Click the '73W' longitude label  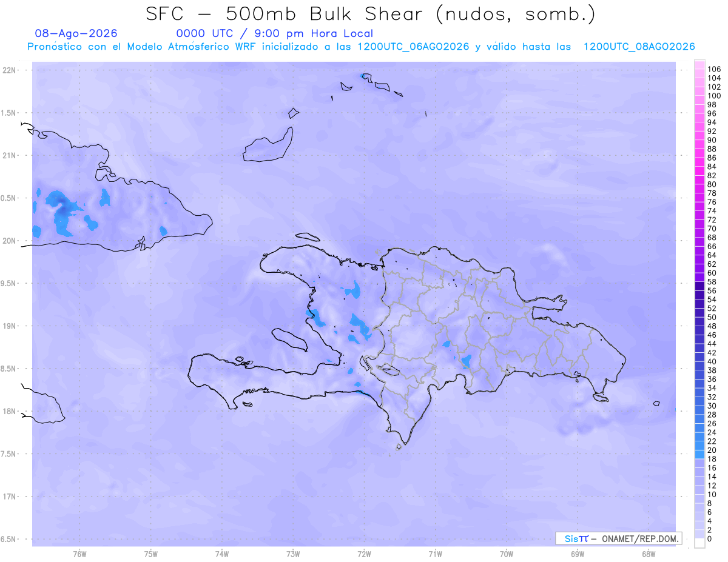tap(293, 554)
